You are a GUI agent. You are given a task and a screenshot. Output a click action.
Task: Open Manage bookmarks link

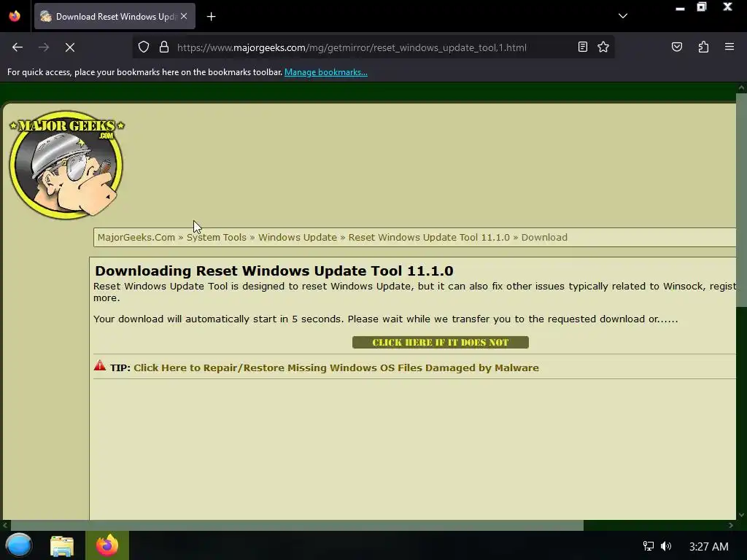click(x=326, y=72)
